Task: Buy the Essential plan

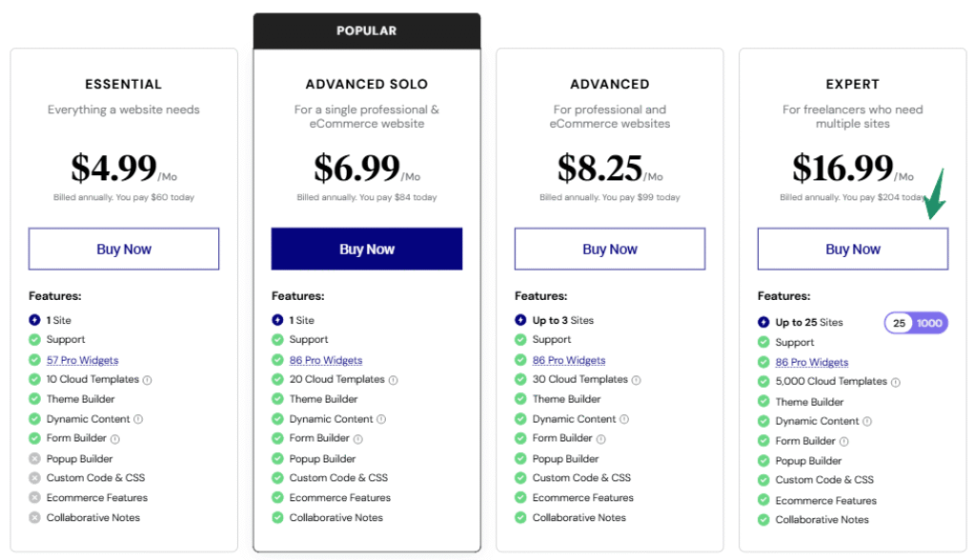Action: (x=124, y=250)
